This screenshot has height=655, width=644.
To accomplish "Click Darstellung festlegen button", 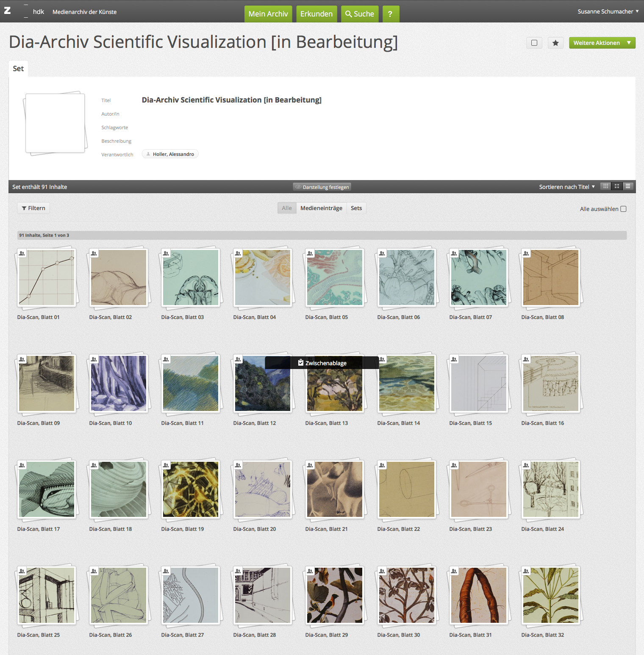I will (322, 187).
